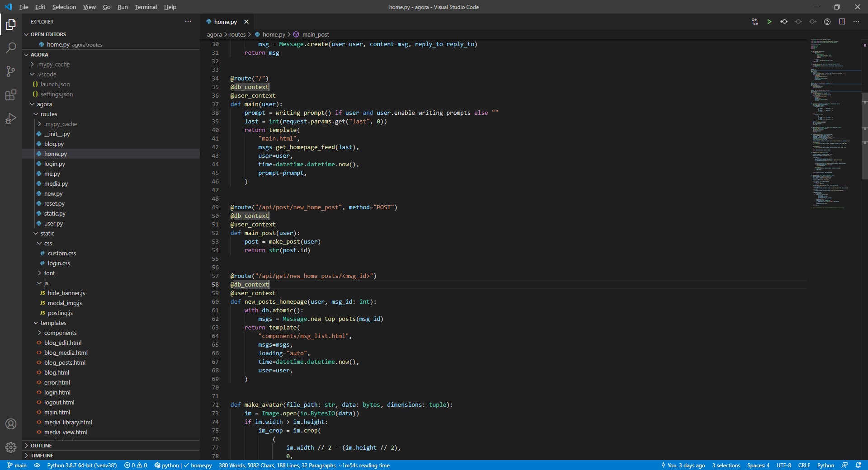
Task: Open Explorer views and more actions ellipsis
Action: point(188,22)
